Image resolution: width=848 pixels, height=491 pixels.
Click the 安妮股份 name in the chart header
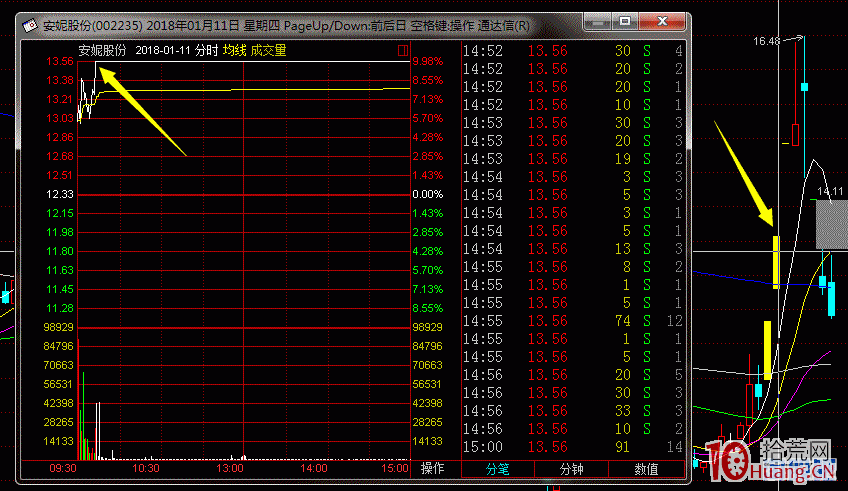[x=102, y=50]
